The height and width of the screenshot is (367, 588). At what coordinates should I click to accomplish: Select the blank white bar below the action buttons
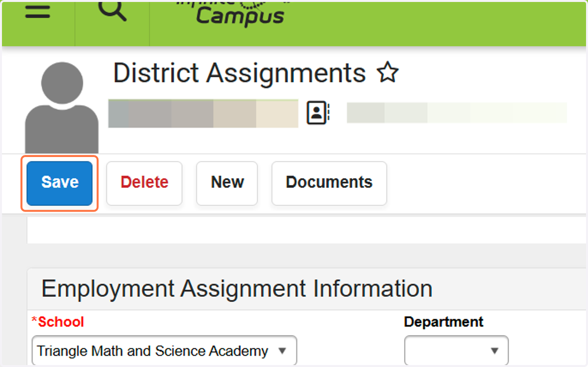tap(307, 231)
